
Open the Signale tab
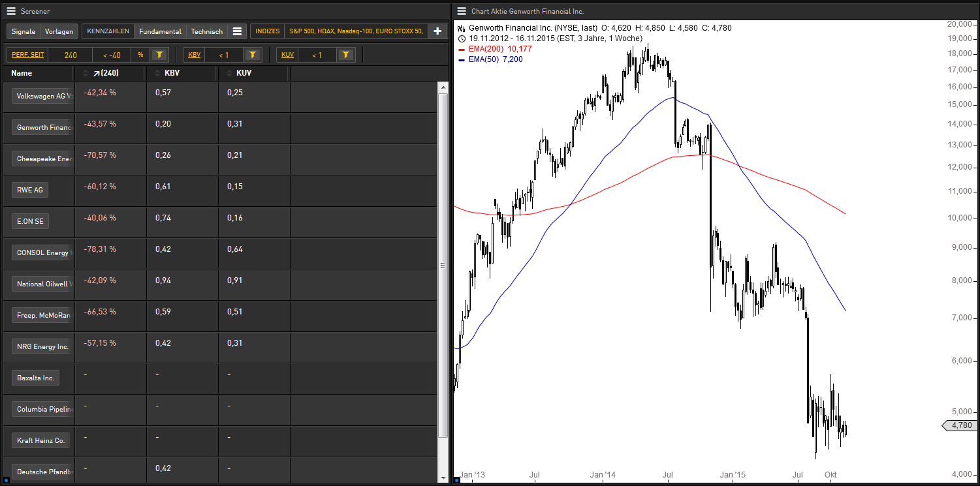[x=24, y=31]
